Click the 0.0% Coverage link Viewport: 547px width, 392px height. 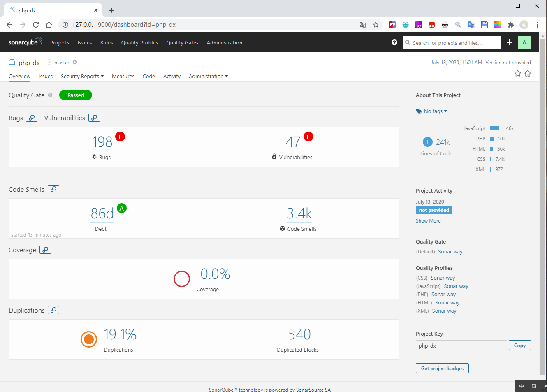pos(216,274)
